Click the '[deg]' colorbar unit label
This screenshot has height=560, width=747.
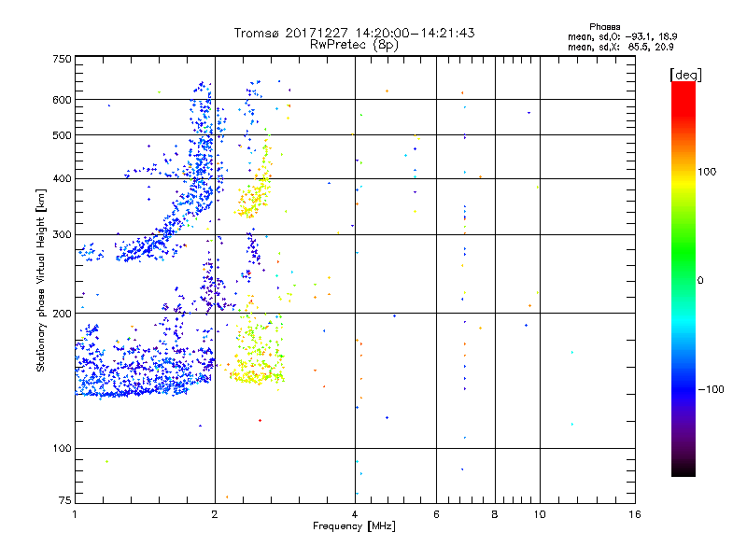click(x=685, y=75)
